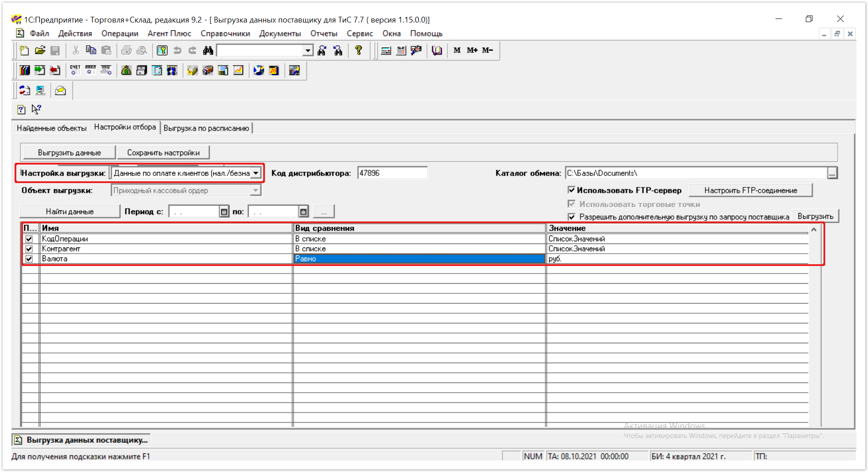Open the Calculator toolbar icon
This screenshot has height=472, width=868.
(386, 50)
